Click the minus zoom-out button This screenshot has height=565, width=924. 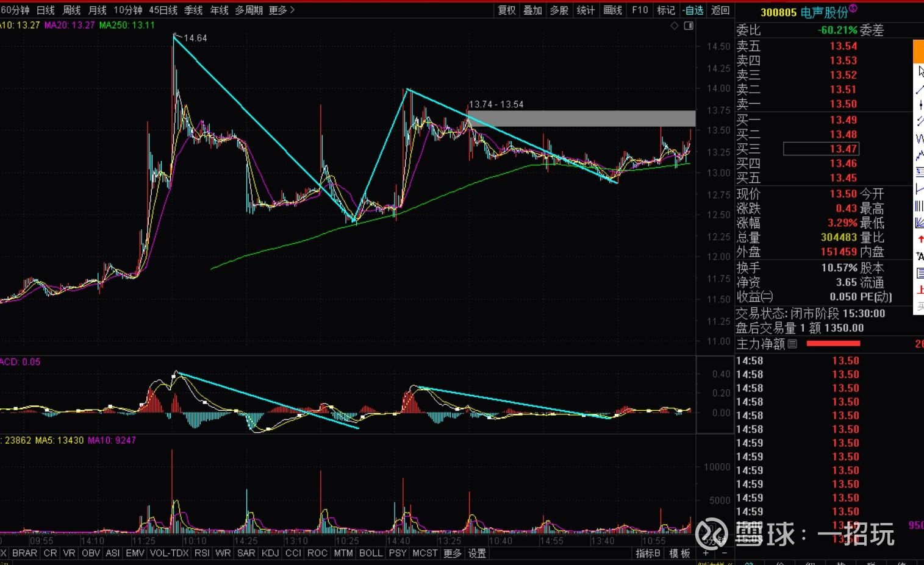pyautogui.click(x=724, y=553)
